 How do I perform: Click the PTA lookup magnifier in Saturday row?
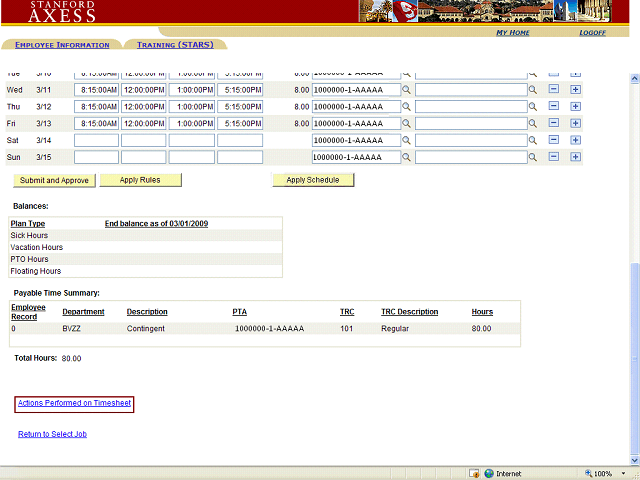pyautogui.click(x=407, y=141)
